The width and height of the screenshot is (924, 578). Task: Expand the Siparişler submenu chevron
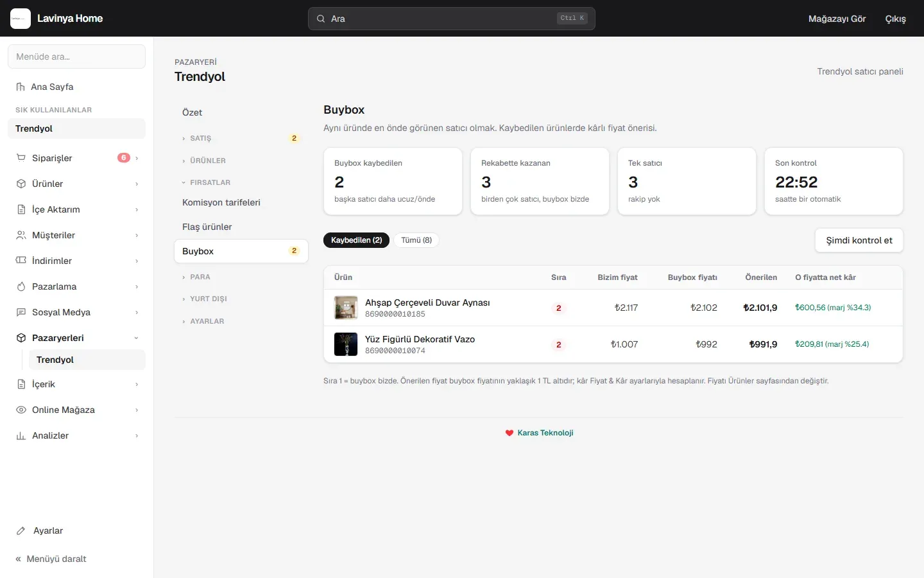137,158
